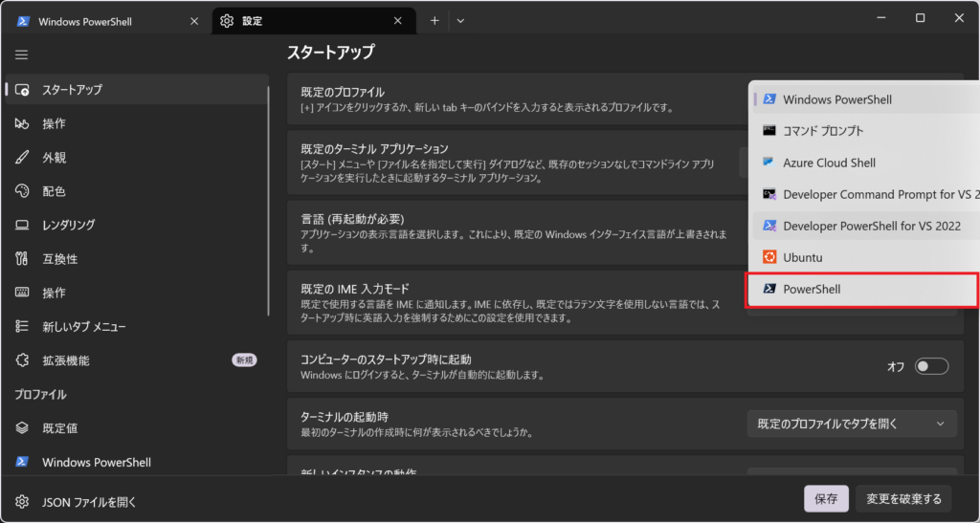Open the 既定値 profile settings
The image size is (980, 523).
138,428
